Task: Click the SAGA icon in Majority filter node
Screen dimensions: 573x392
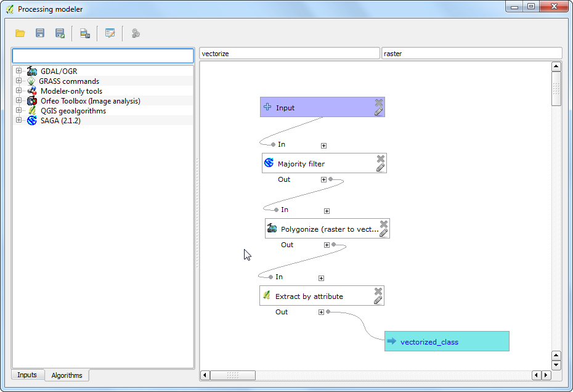Action: (x=269, y=163)
